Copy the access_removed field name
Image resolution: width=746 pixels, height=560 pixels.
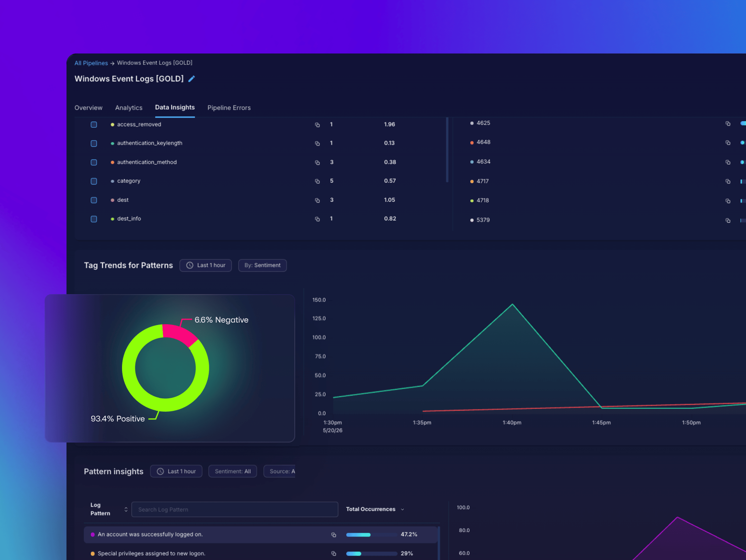click(317, 125)
